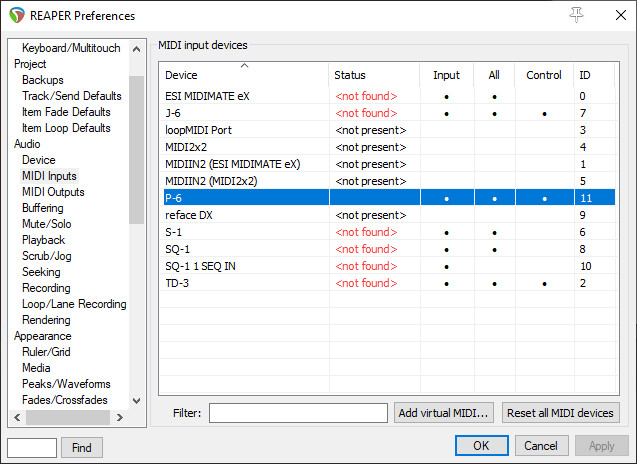Viewport: 637px width, 464px height.
Task: Open the Scrub/Jog page
Action: [47, 256]
